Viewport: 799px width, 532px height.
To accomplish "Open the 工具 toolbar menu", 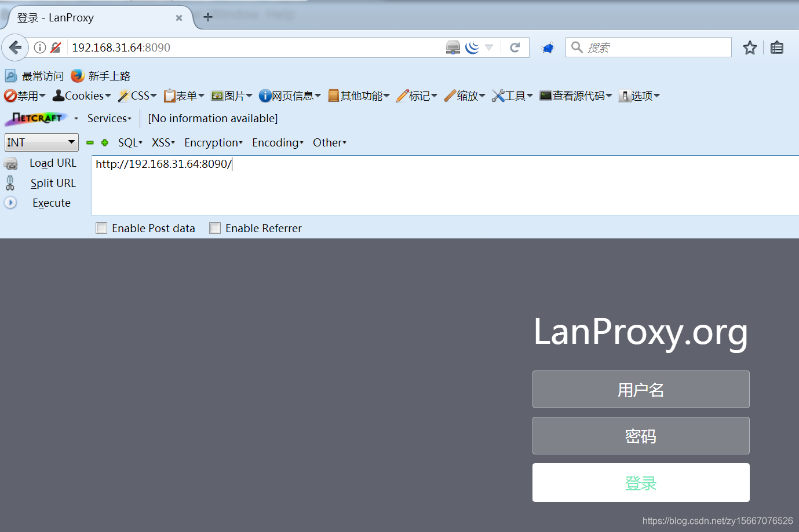I will pyautogui.click(x=512, y=96).
